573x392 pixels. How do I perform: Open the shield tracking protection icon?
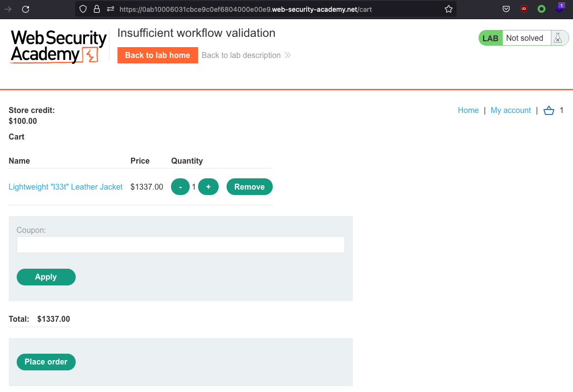(83, 9)
